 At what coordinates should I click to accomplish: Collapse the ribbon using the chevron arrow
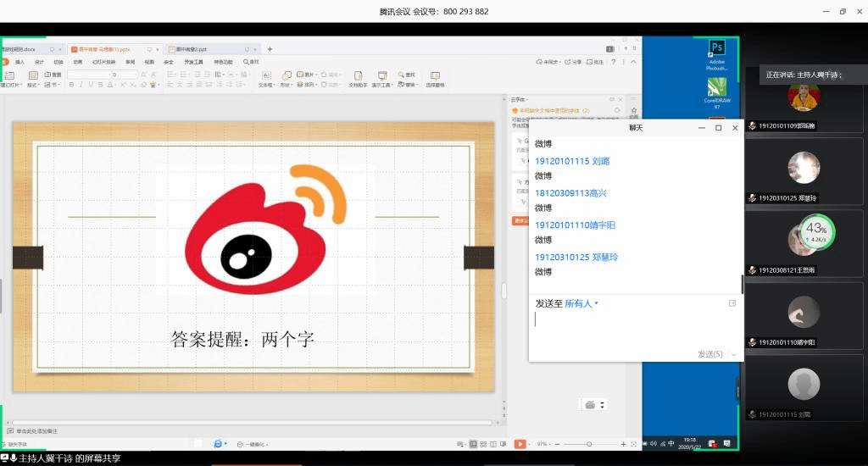pyautogui.click(x=632, y=62)
